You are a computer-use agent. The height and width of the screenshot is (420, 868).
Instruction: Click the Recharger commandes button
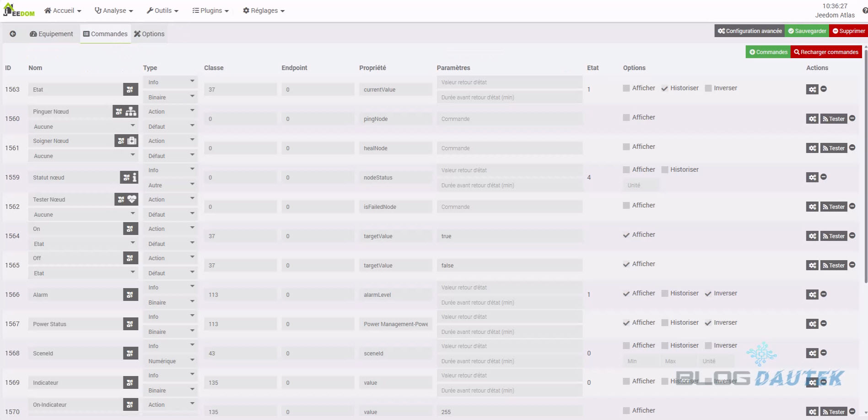[x=826, y=52]
